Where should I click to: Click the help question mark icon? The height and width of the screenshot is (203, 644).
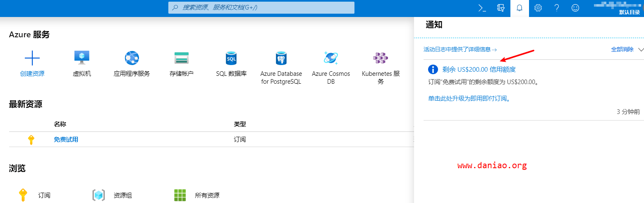(x=557, y=8)
